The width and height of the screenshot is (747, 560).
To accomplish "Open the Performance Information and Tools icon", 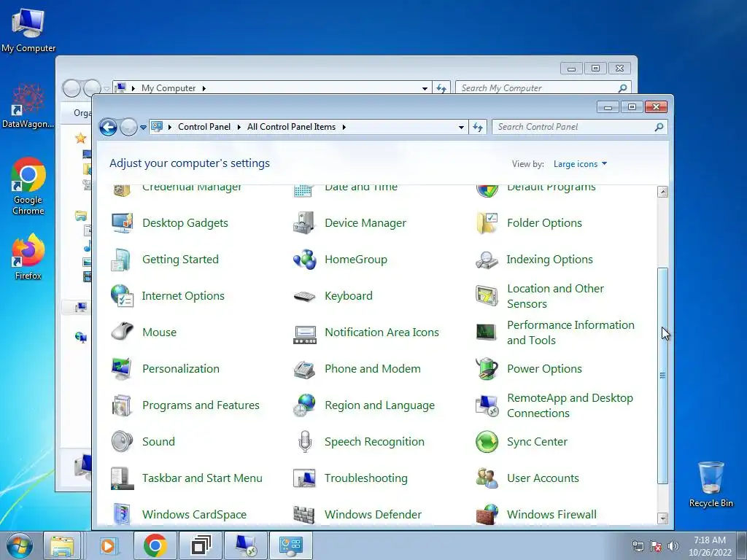I will 487,332.
